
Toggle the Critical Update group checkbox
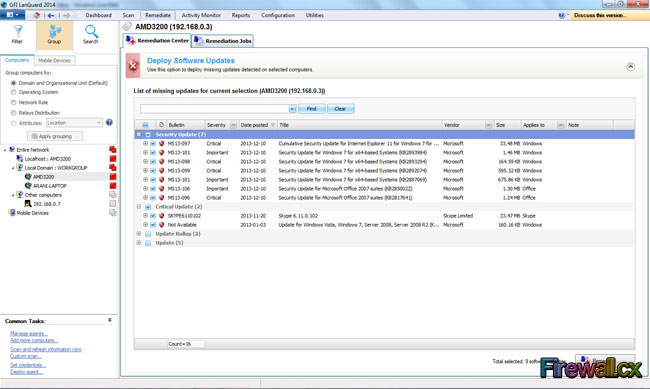pyautogui.click(x=148, y=207)
